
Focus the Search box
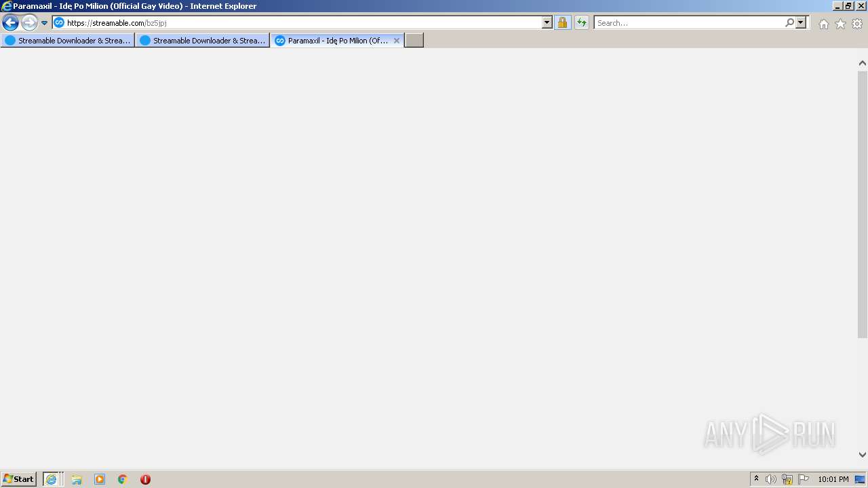coord(689,22)
